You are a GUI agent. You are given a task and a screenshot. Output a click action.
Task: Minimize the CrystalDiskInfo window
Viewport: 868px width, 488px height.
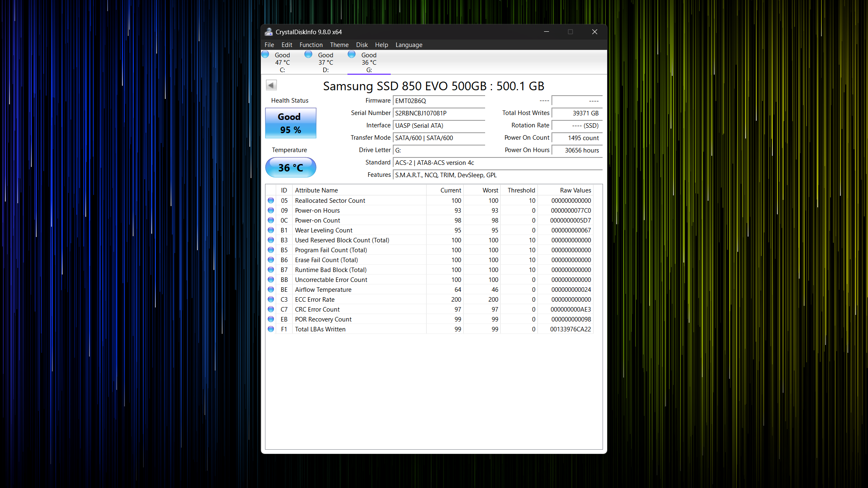547,32
